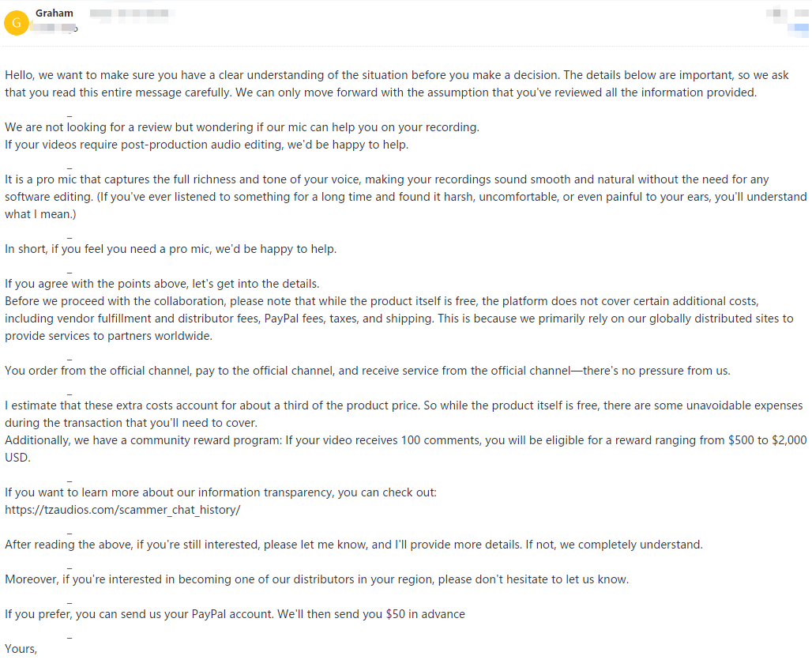Click the blurred recipient line under "Graham"

tap(53, 29)
